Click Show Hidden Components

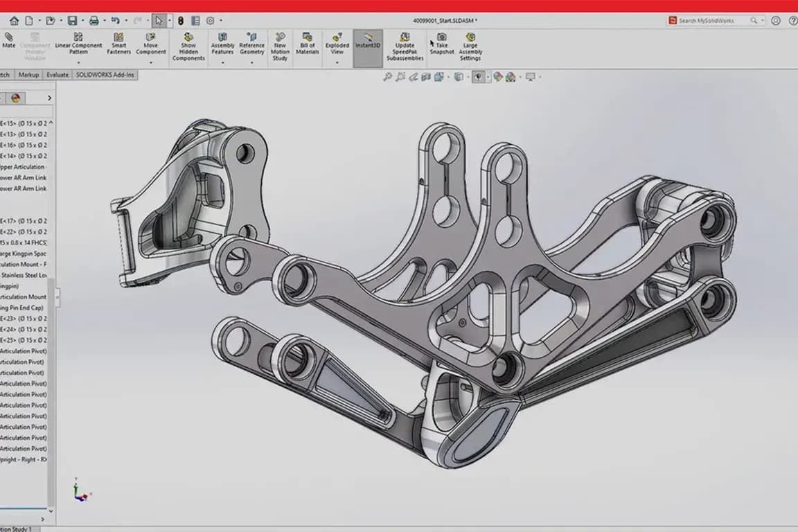(188, 47)
